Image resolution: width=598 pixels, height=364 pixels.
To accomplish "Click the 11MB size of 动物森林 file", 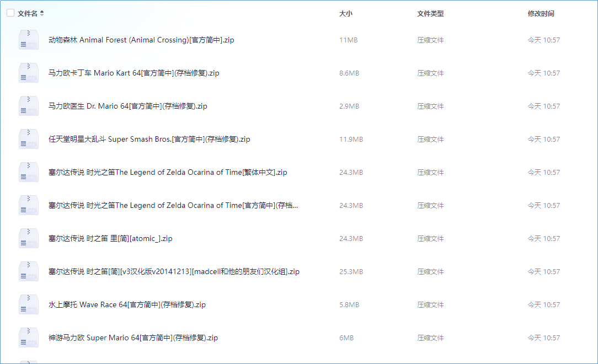I will [349, 40].
